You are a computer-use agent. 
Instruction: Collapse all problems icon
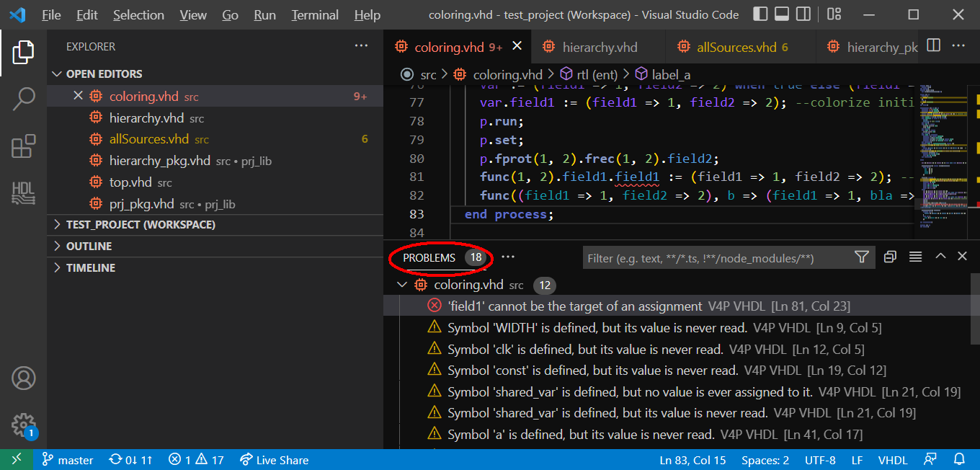pyautogui.click(x=890, y=257)
